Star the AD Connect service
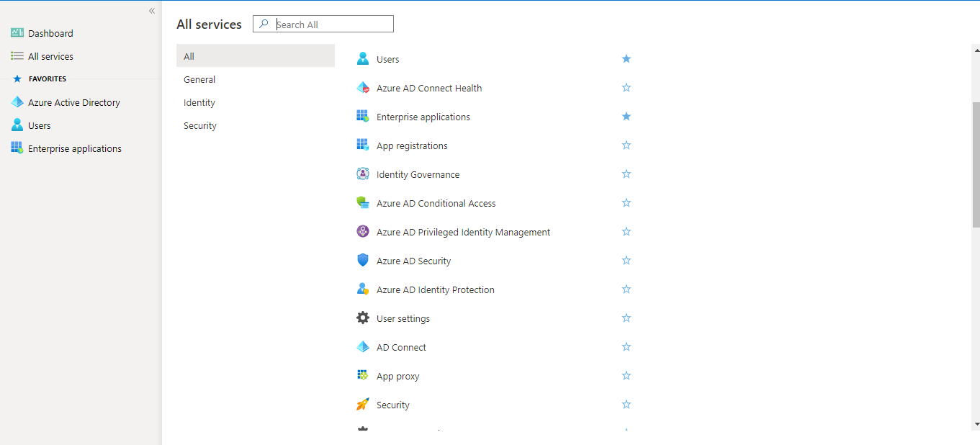The width and height of the screenshot is (980, 445). pos(626,347)
